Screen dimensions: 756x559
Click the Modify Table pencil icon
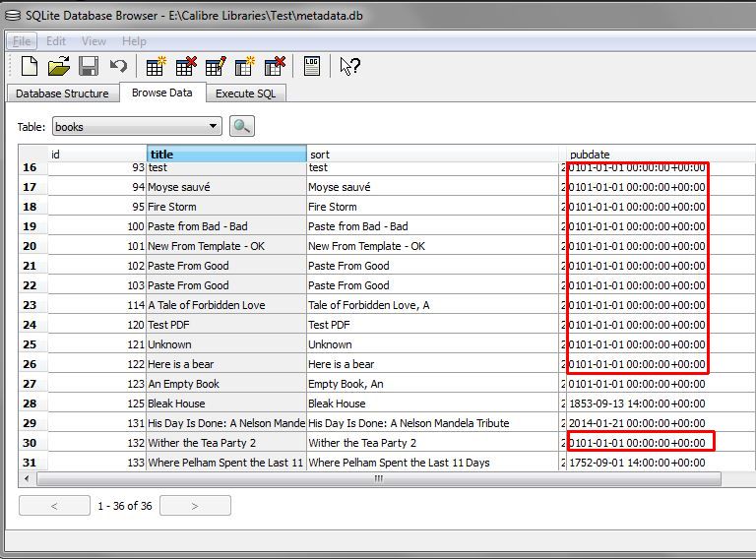(x=215, y=66)
